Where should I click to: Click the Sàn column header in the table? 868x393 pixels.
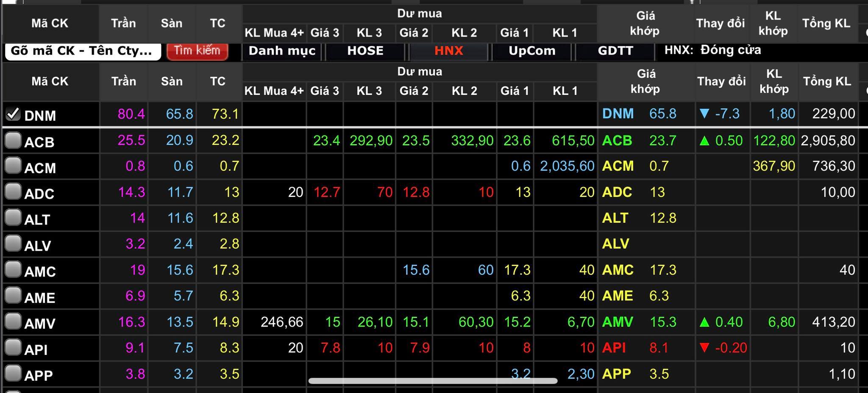click(x=172, y=81)
